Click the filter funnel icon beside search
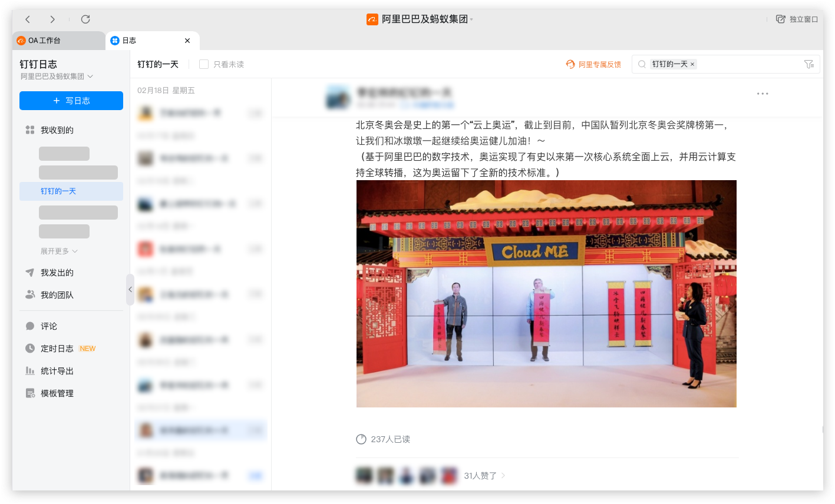The height and width of the screenshot is (504, 835). coord(809,64)
